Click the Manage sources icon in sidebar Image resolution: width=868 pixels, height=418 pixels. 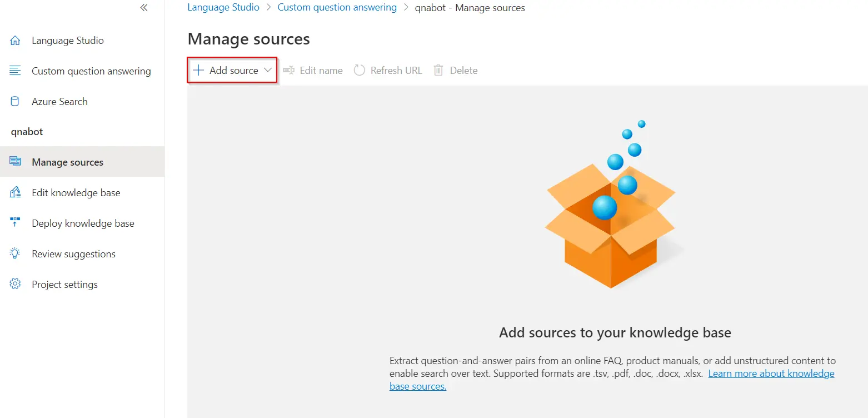(x=16, y=162)
